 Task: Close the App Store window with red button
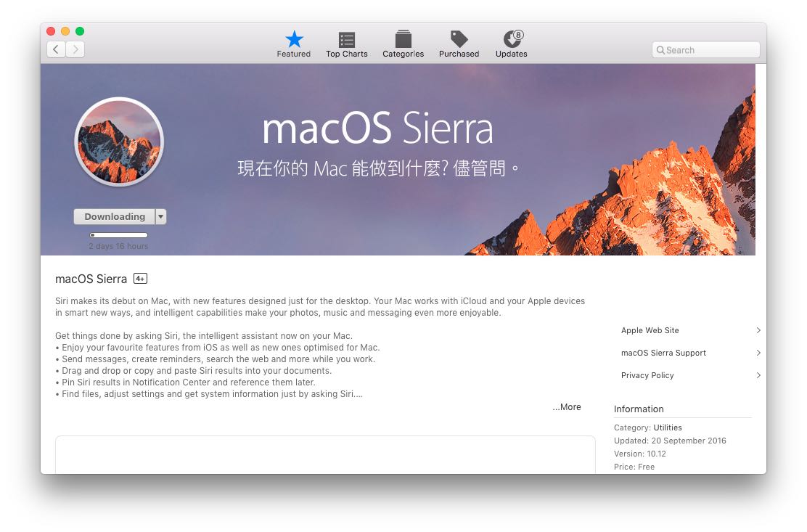[x=51, y=31]
